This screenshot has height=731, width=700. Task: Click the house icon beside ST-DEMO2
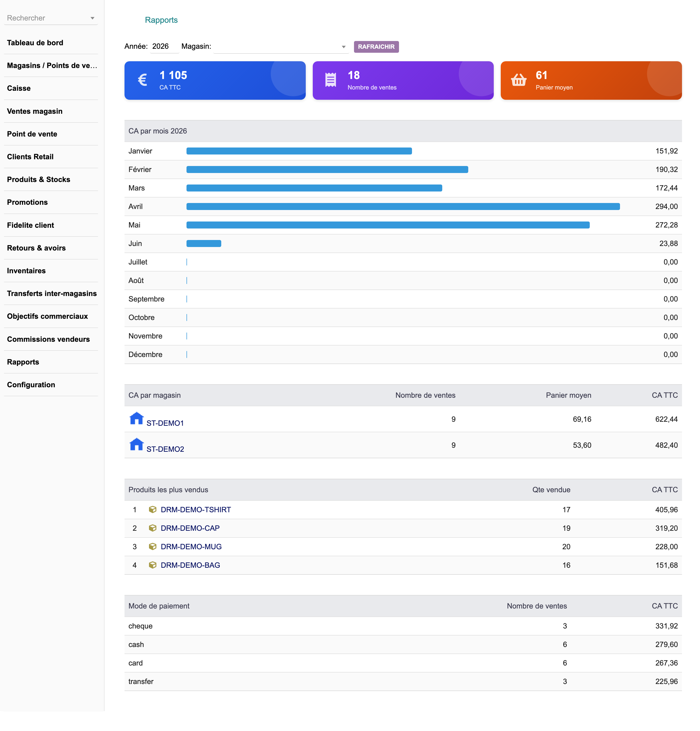pos(136,444)
